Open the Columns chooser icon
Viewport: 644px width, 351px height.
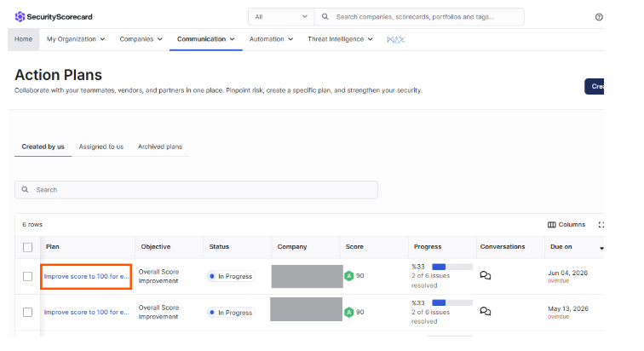tap(552, 225)
